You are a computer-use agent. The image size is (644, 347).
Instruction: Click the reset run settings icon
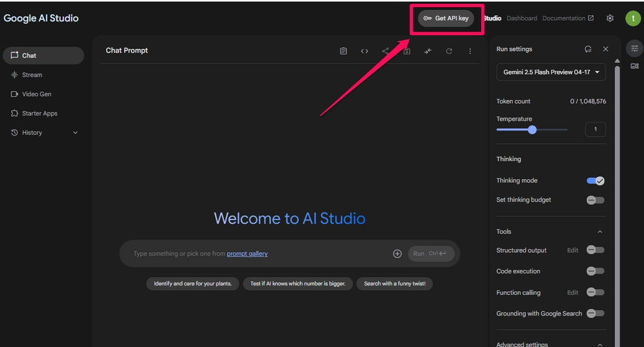(588, 49)
